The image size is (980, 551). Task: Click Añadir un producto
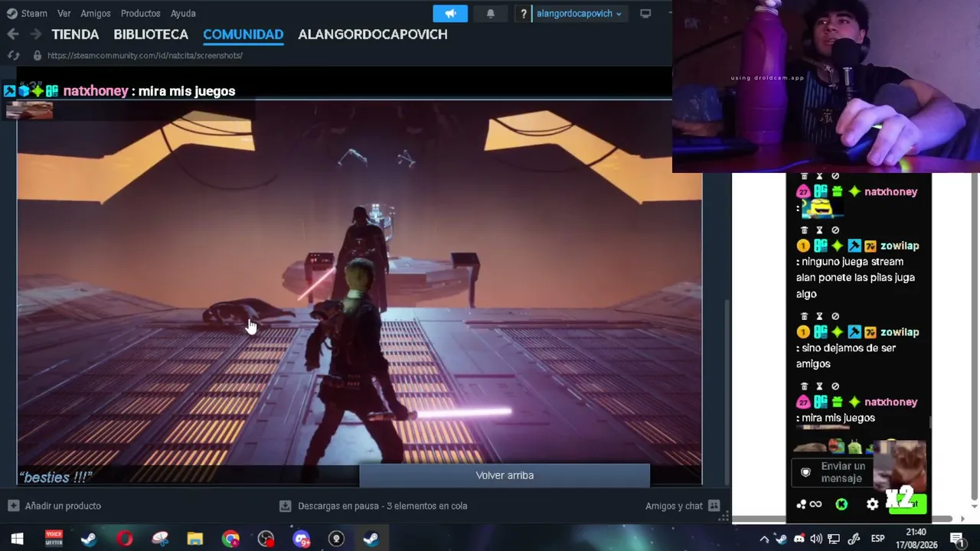pos(54,506)
